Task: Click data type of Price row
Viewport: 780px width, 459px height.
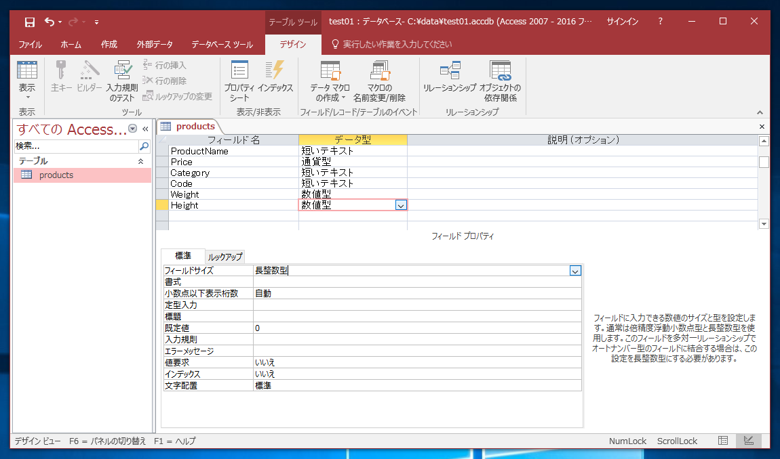Action: pyautogui.click(x=353, y=162)
